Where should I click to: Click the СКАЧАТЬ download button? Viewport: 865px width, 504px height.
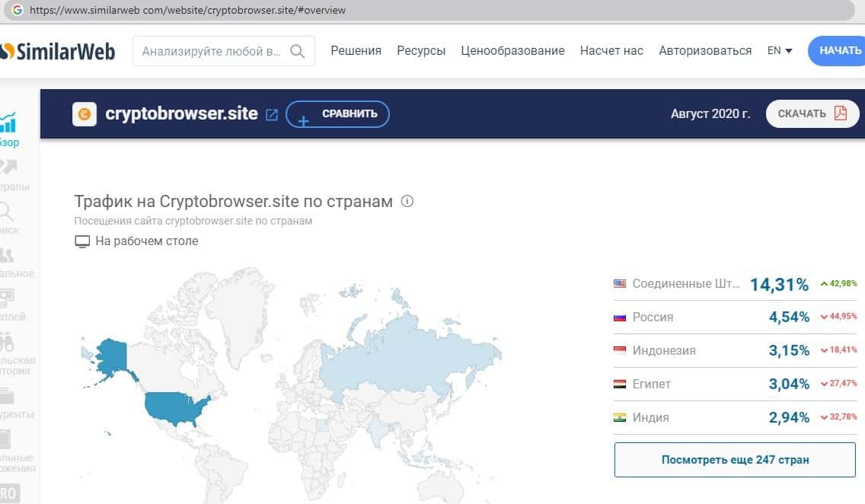(x=812, y=113)
